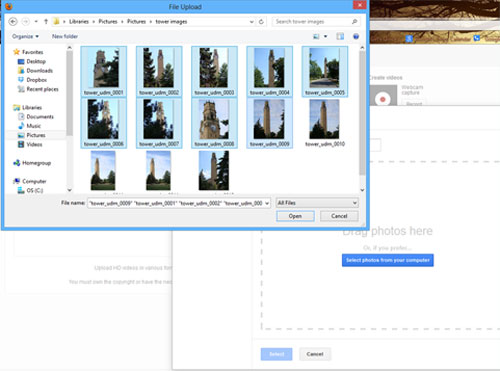Screen dimensions: 500x371
Task: Select thumbnail tower_udm_0008
Action: point(214,123)
